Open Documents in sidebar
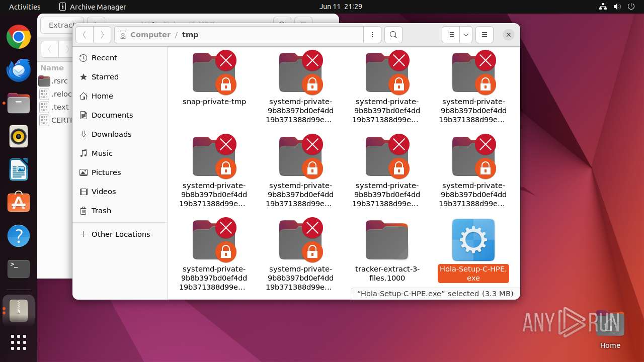Image resolution: width=644 pixels, height=362 pixels. click(x=120, y=115)
